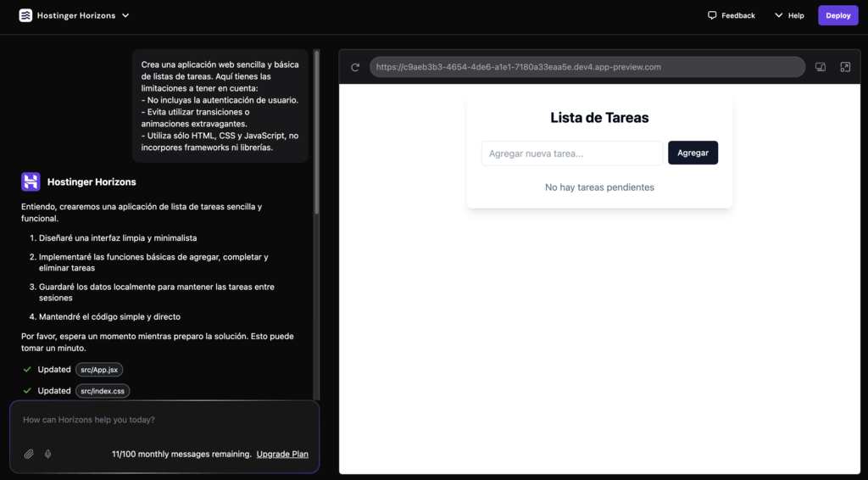Expand the Hostinger Horizons project dropdown

pyautogui.click(x=125, y=15)
